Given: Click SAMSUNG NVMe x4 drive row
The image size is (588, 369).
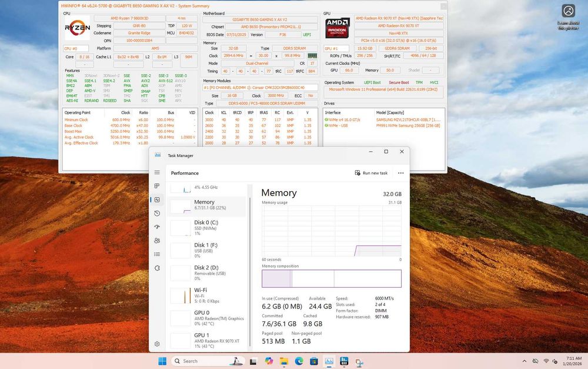Looking at the screenshot, I should [x=384, y=119].
